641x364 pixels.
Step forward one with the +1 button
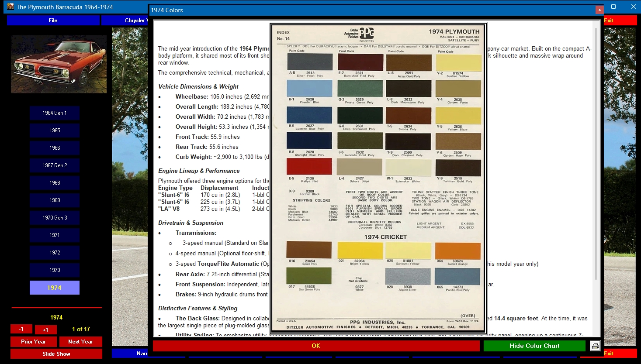[x=45, y=330]
